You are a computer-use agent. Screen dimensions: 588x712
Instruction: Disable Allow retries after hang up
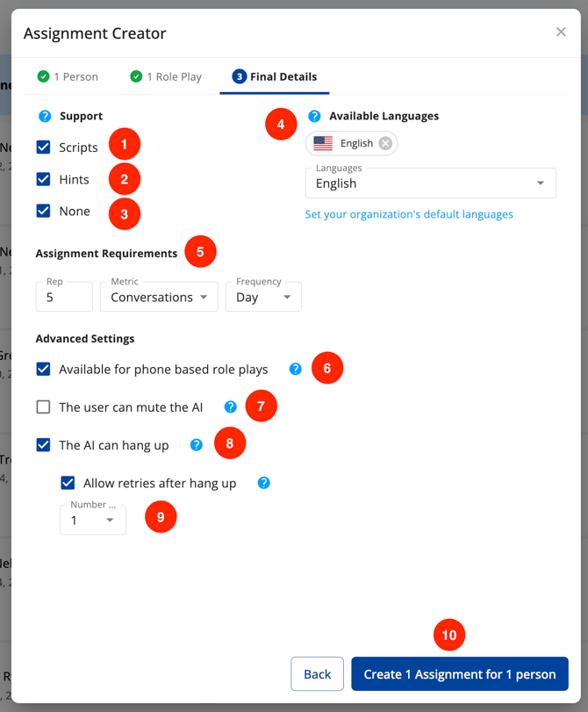click(x=68, y=483)
